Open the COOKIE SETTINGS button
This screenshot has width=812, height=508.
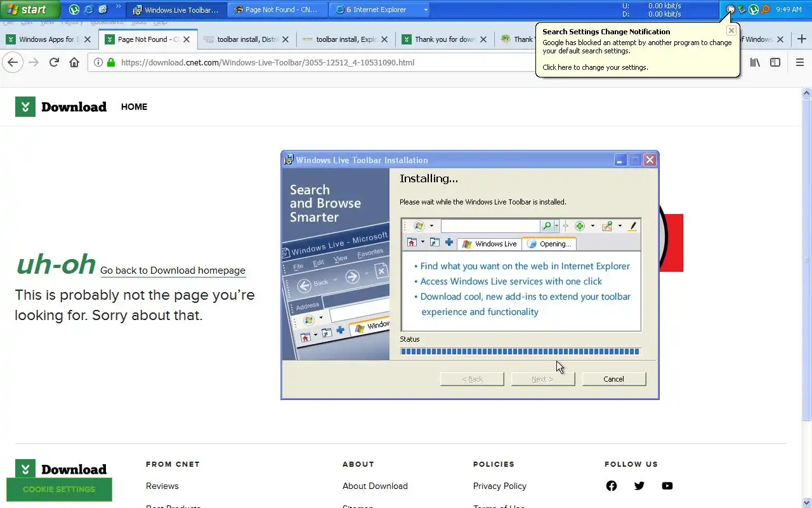(x=59, y=490)
